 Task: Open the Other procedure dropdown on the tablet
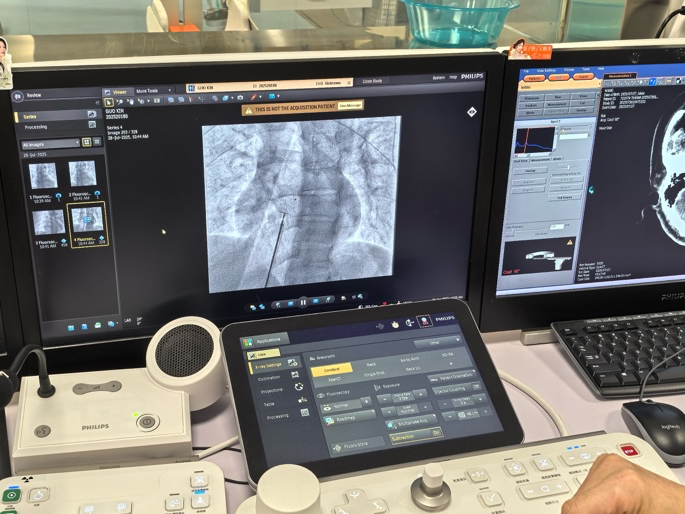tap(438, 343)
